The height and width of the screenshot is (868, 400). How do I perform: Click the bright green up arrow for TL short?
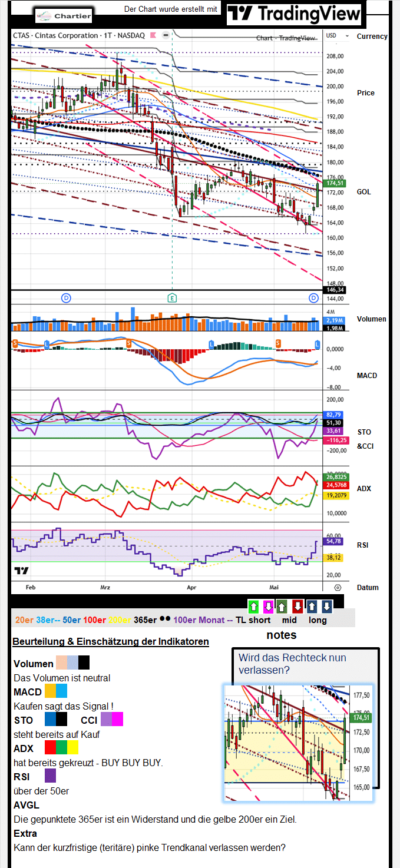tap(253, 606)
